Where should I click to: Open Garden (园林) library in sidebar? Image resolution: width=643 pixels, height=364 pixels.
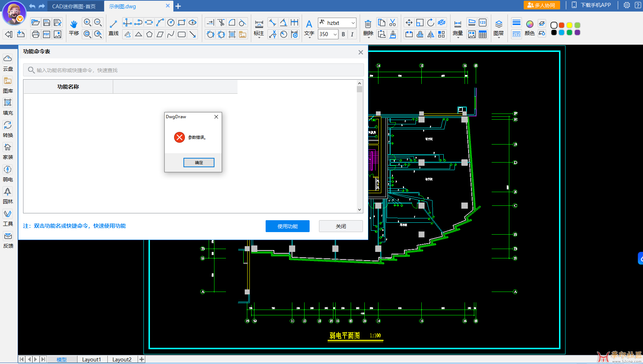coord(8,196)
